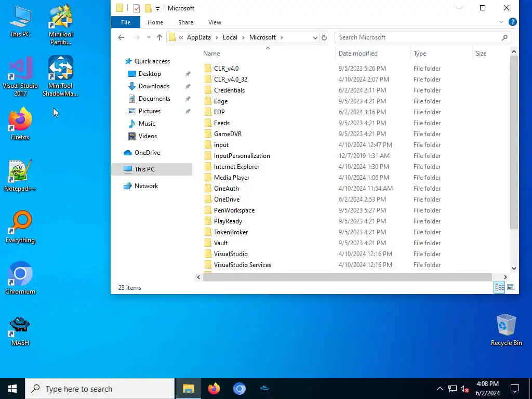Launch MiniTool Partition Wizard desktop shortcut

[61, 24]
